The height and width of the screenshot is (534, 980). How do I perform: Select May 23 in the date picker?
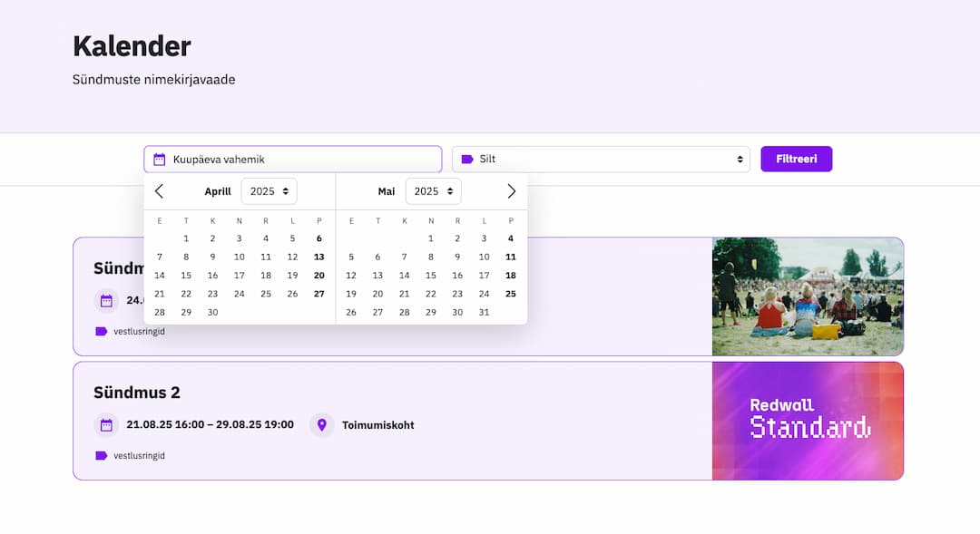(457, 294)
